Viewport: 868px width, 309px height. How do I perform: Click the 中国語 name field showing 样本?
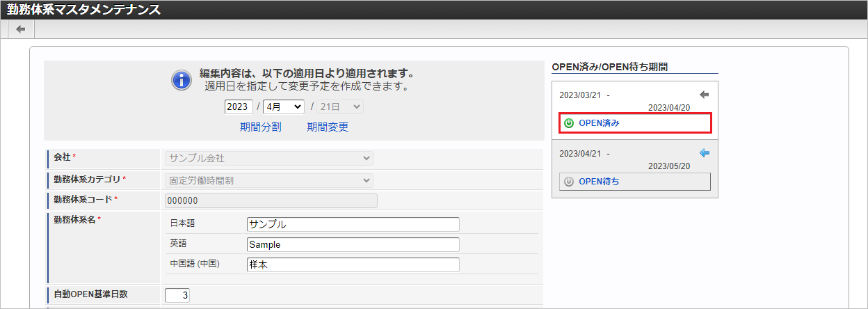click(x=353, y=264)
